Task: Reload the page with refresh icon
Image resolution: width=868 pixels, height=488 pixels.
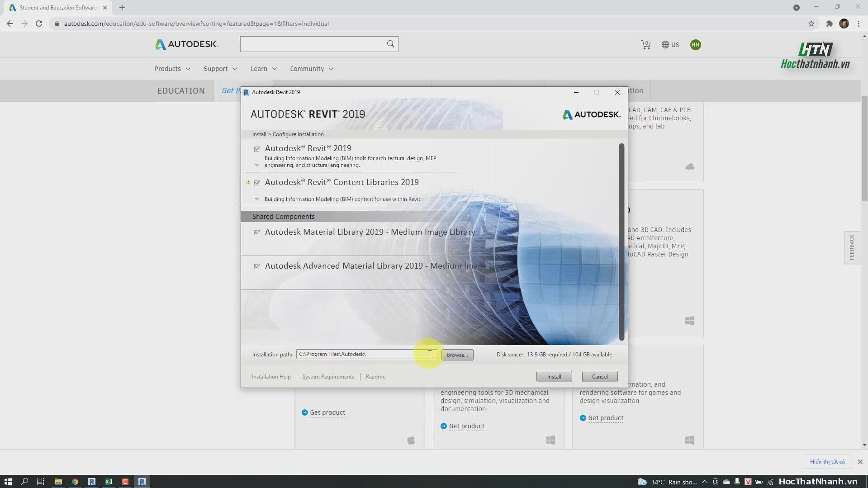Action: pos(39,24)
